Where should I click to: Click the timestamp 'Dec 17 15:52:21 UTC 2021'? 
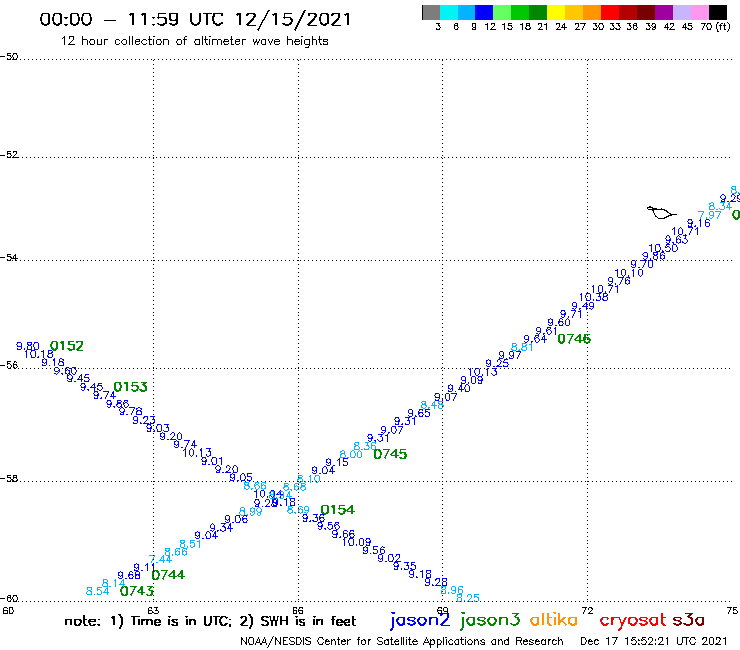pos(654,641)
